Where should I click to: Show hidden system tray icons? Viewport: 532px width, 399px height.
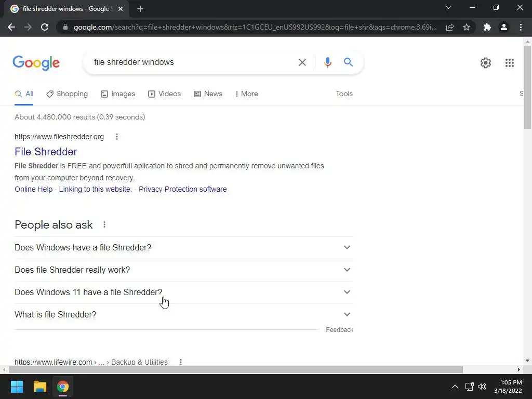point(455,387)
